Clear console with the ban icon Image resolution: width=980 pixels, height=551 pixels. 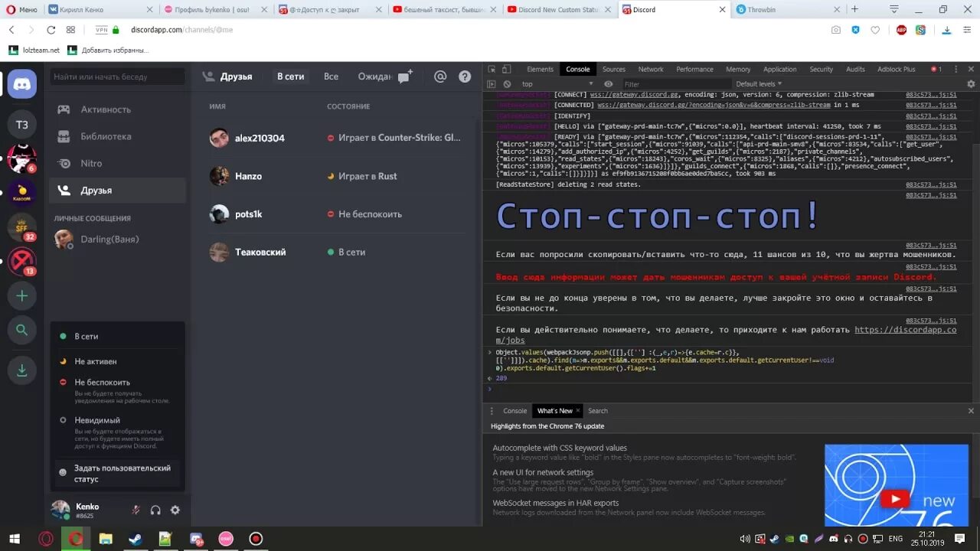(506, 84)
